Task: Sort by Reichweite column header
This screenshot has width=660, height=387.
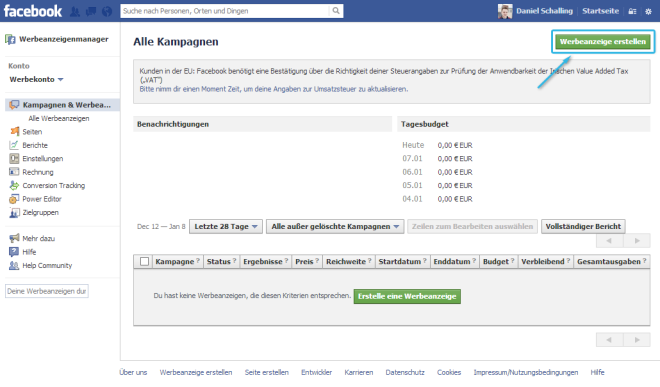Action: (x=346, y=262)
